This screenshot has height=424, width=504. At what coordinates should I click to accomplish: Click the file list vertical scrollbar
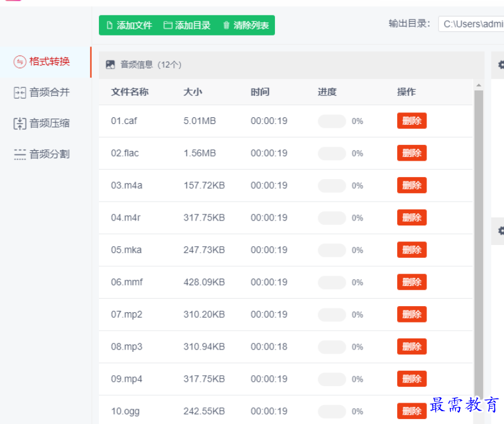(x=478, y=244)
